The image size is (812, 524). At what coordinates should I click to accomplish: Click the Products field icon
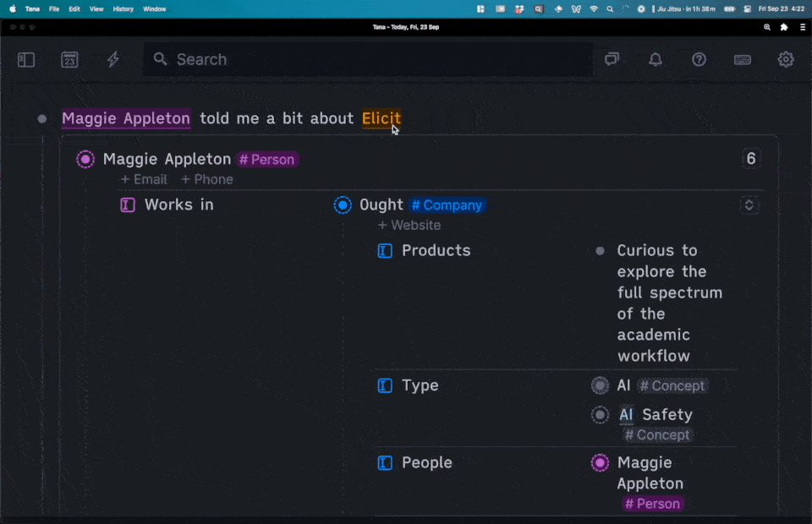coord(385,251)
